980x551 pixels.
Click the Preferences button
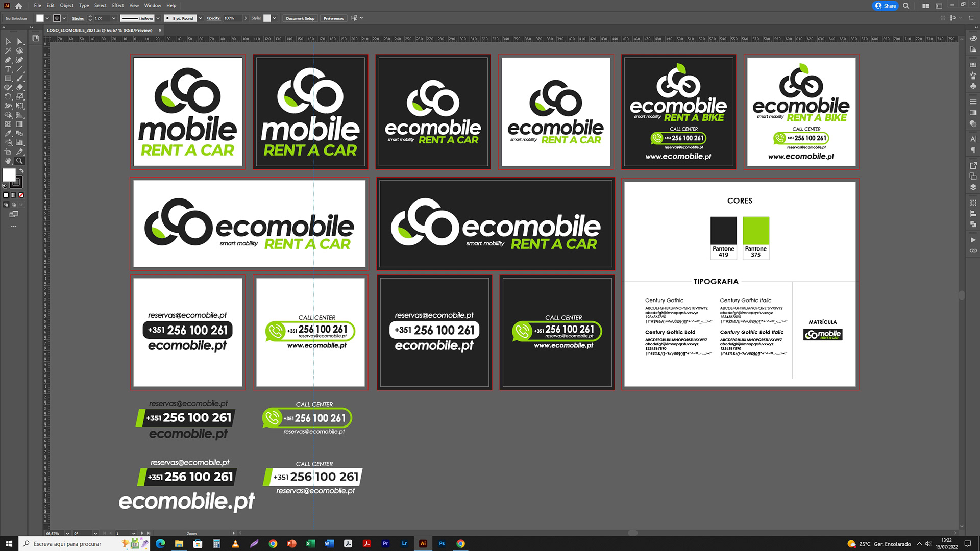pos(333,18)
